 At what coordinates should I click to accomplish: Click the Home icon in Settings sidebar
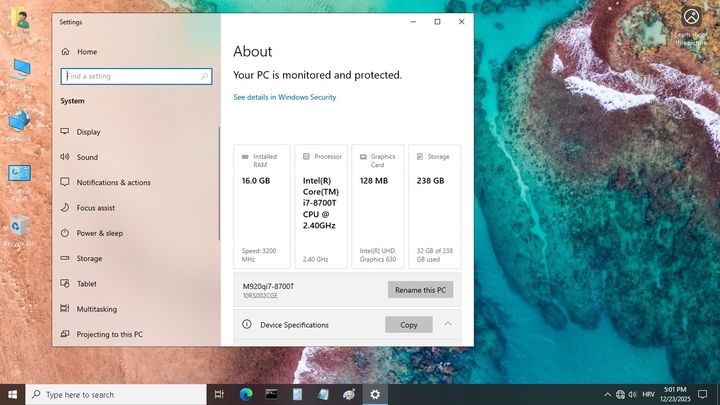coord(65,51)
